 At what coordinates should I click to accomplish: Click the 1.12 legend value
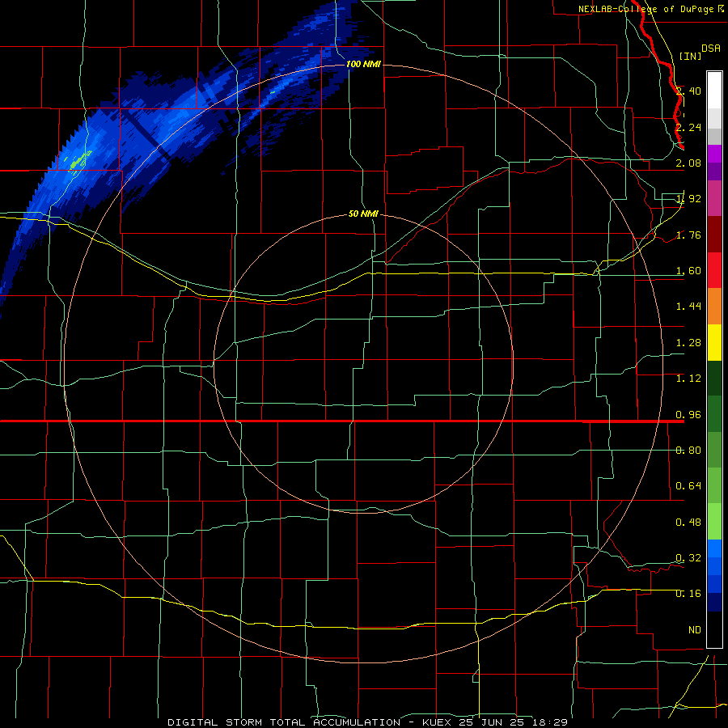(x=688, y=379)
